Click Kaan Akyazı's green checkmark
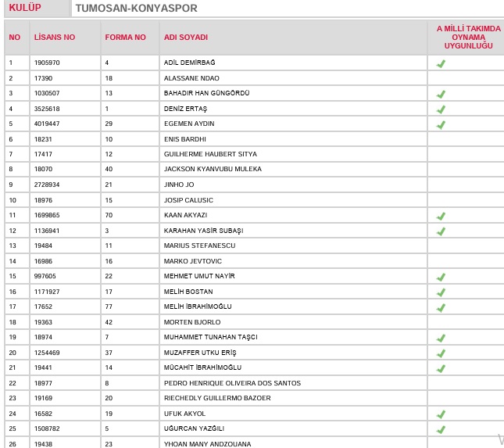The width and height of the screenshot is (504, 448). coord(441,217)
